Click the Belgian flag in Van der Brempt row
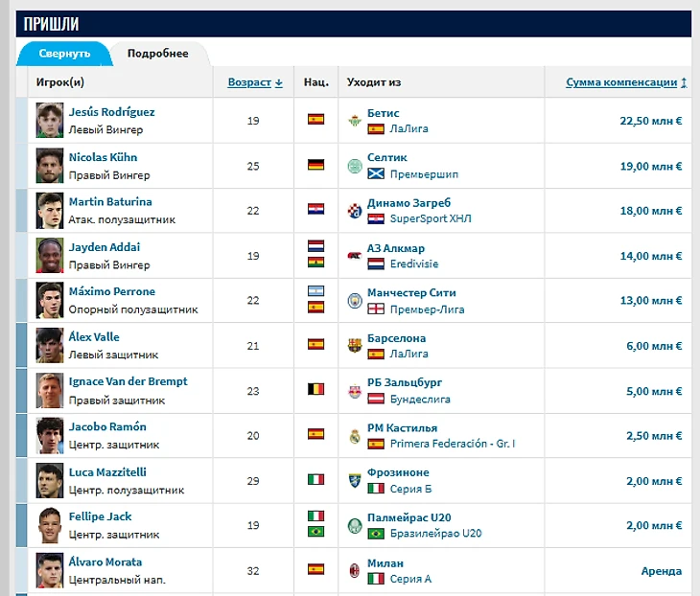The width and height of the screenshot is (700, 596). [315, 389]
